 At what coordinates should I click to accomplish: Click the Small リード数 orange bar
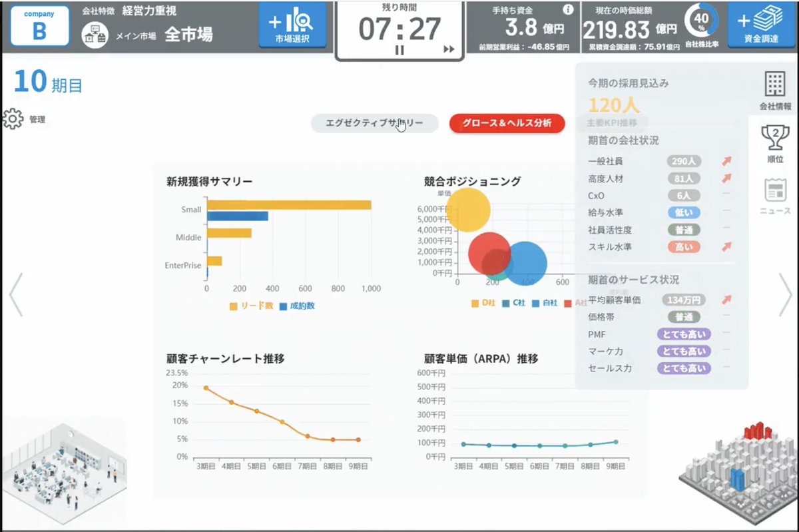[x=289, y=204]
